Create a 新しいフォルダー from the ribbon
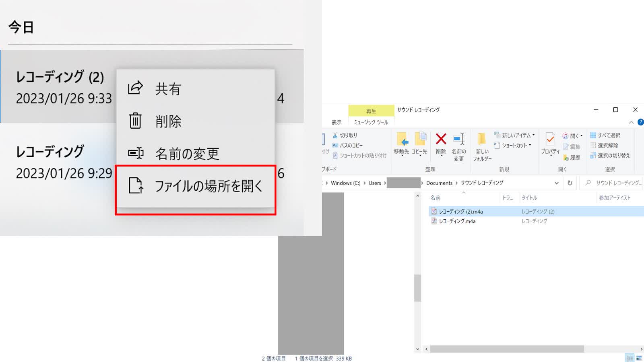Viewport: 644px width, 362px height. [x=482, y=147]
